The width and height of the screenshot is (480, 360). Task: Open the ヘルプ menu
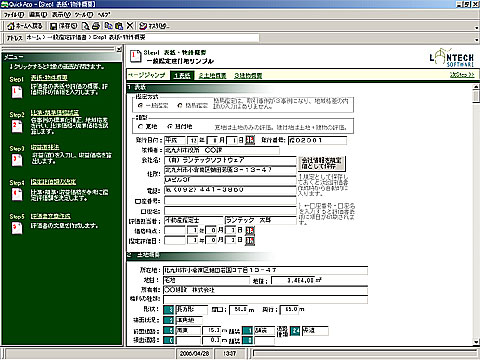click(x=104, y=15)
